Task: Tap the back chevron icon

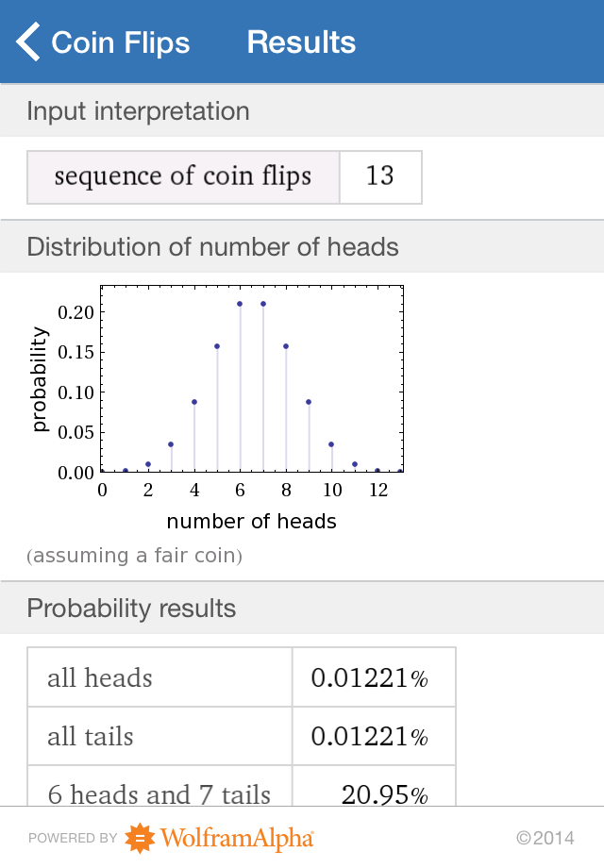Action: [x=27, y=42]
